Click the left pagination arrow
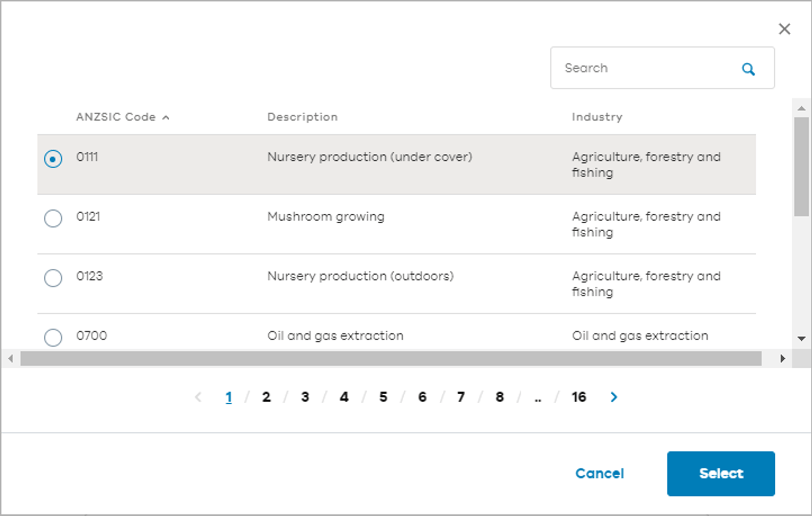Screen dimensions: 812x516 tap(198, 397)
